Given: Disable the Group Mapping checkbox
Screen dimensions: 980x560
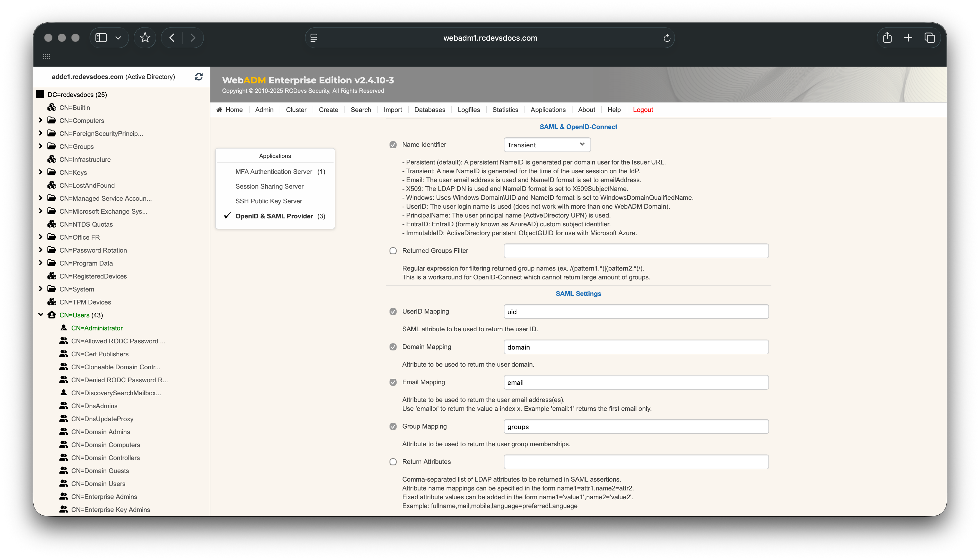Looking at the screenshot, I should [393, 426].
